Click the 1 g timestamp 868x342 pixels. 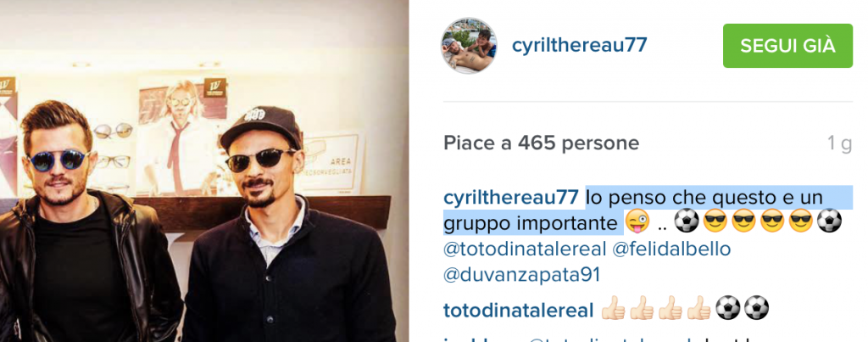[x=839, y=144]
